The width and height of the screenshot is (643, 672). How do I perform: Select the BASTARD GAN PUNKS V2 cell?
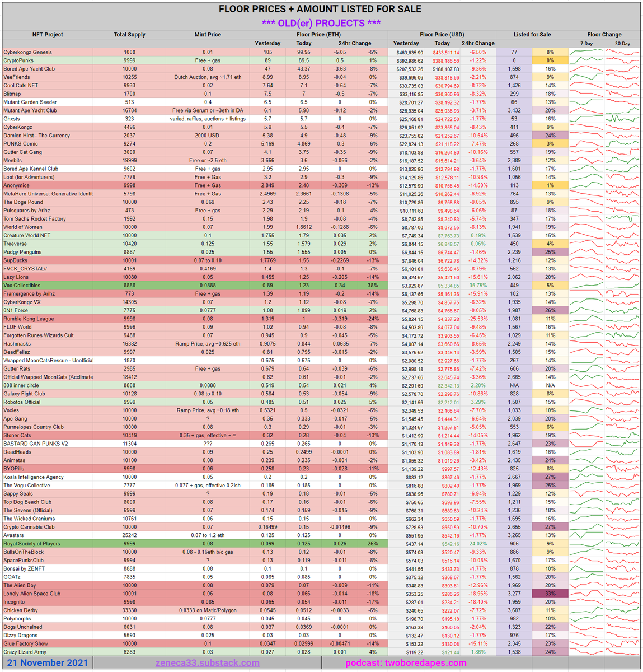(36, 444)
